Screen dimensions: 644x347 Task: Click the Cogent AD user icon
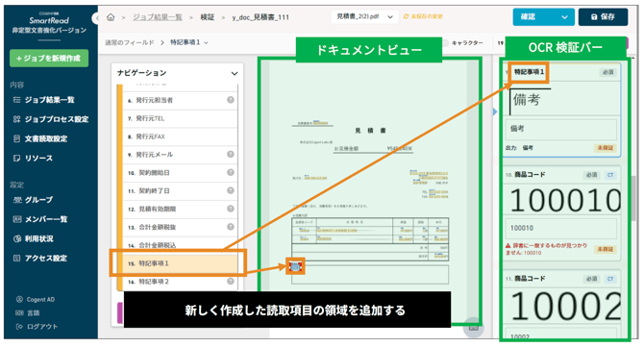tap(19, 299)
